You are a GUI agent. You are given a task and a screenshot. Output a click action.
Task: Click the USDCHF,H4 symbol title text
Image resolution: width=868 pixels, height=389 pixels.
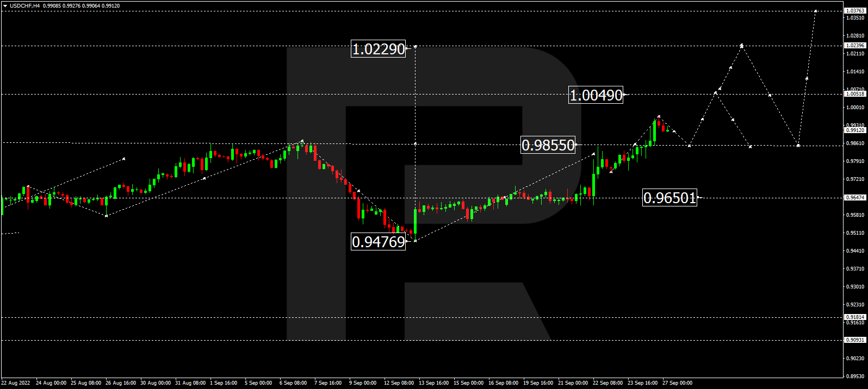(24, 6)
